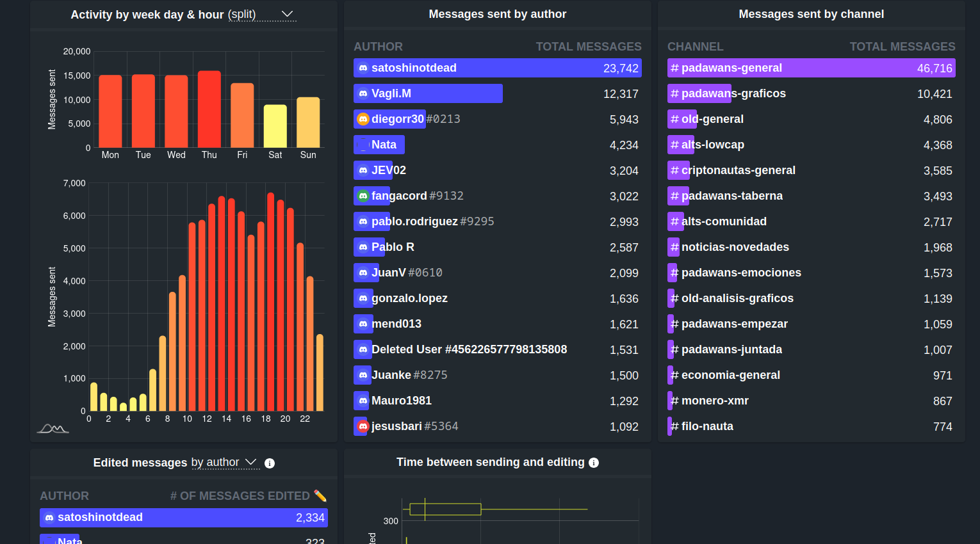Toggle the area chart icon below hourly chart
The height and width of the screenshot is (544, 980).
[53, 428]
